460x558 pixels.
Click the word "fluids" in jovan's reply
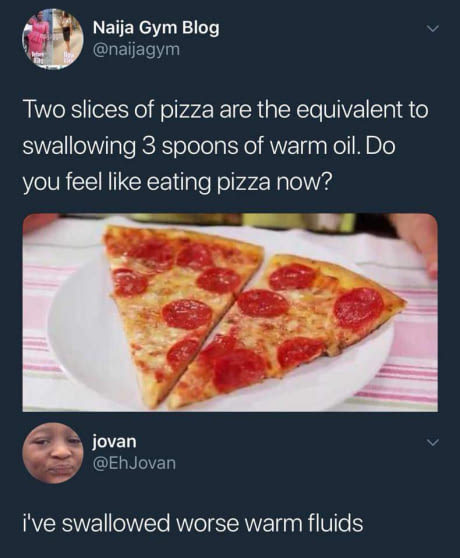(x=335, y=523)
